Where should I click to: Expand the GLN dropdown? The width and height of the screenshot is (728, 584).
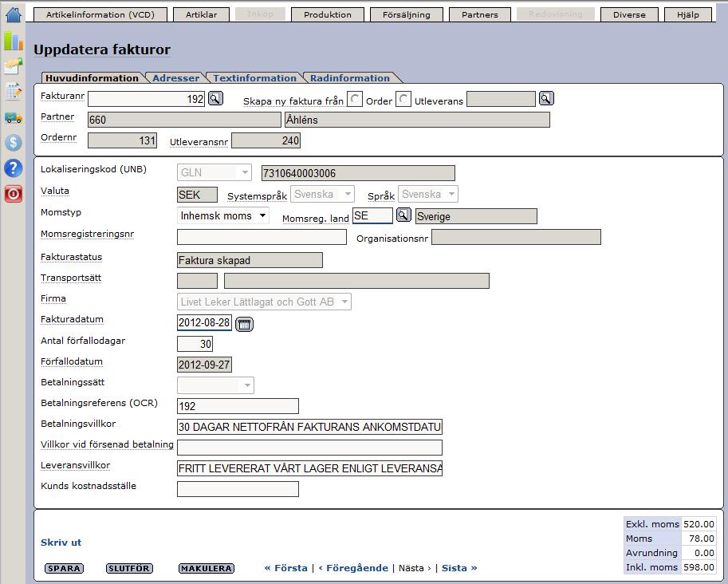pyautogui.click(x=214, y=172)
